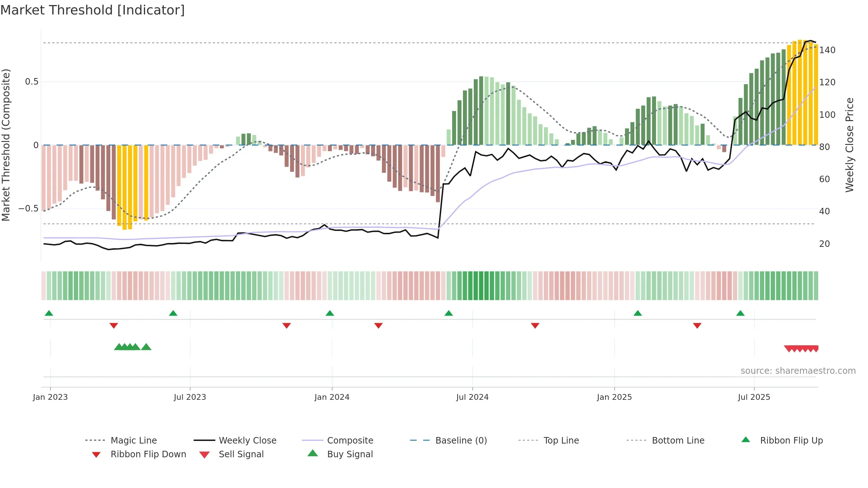Click the Jan 2024 x-axis label
The image size is (868, 488).
332,397
